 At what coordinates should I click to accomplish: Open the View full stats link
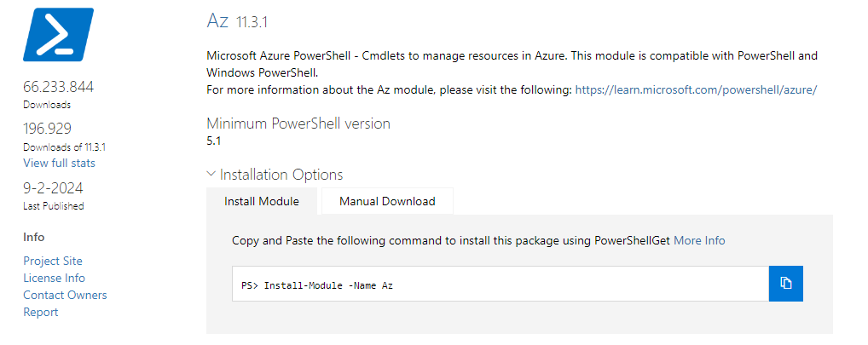(x=59, y=163)
